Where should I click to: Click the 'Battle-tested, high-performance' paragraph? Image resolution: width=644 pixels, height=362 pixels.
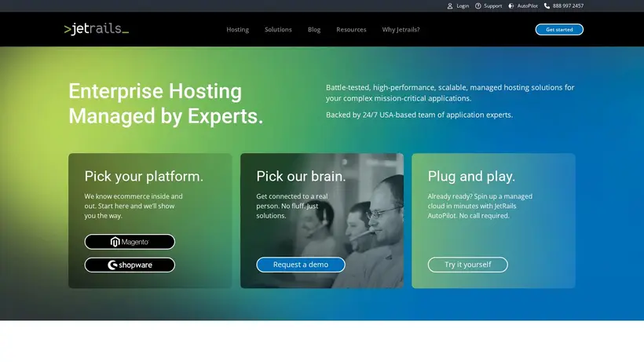coord(450,93)
